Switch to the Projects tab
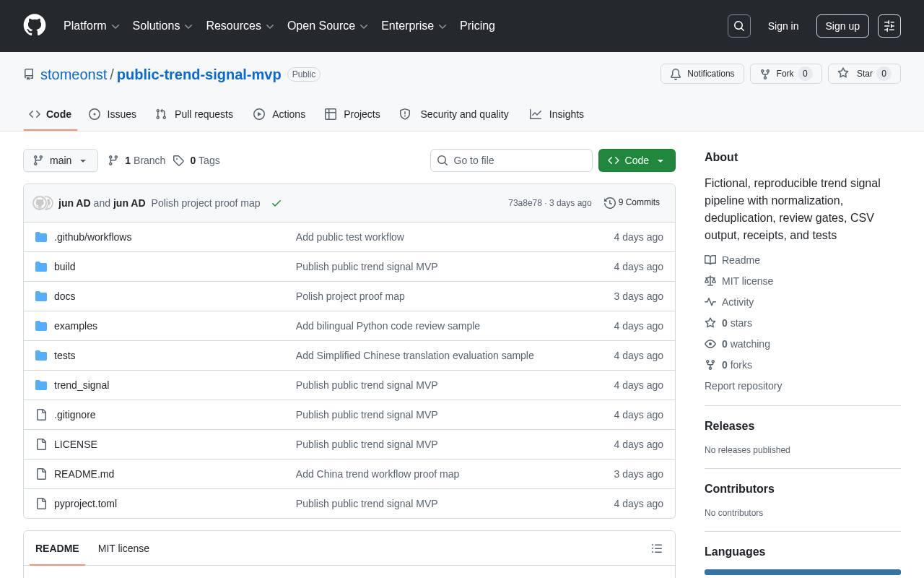Image resolution: width=924 pixels, height=578 pixels. [x=352, y=114]
